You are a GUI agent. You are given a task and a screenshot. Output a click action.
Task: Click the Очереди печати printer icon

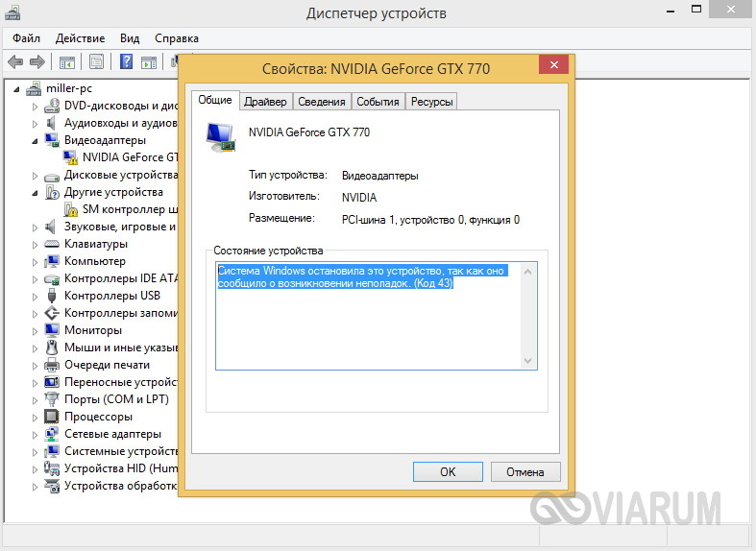(52, 365)
